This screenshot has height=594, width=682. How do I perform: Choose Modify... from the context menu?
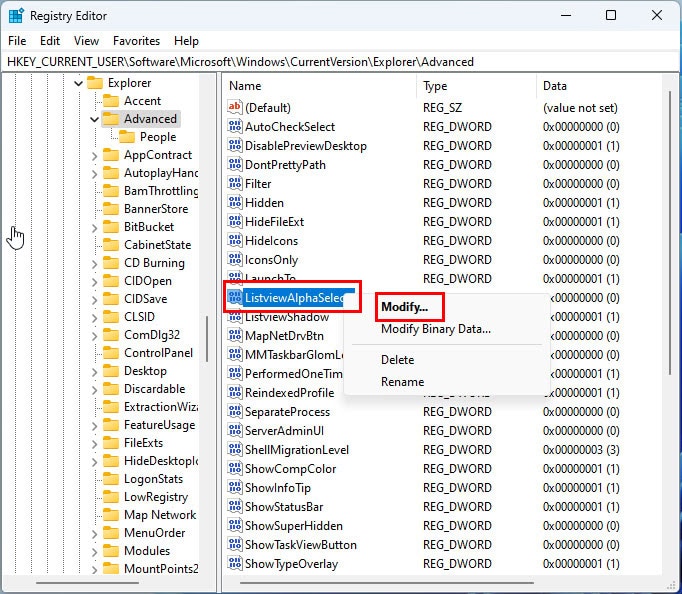405,307
